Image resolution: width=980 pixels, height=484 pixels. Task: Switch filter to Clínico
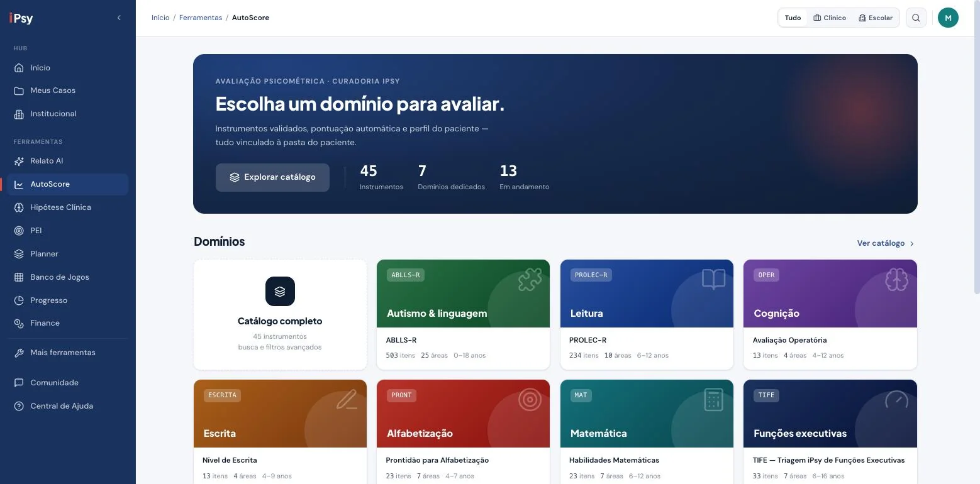pyautogui.click(x=830, y=18)
